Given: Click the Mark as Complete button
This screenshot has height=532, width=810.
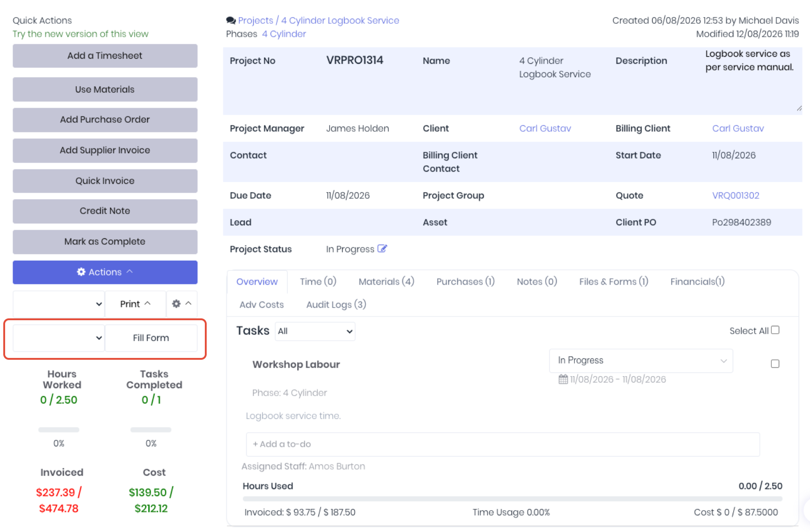Looking at the screenshot, I should [x=105, y=242].
